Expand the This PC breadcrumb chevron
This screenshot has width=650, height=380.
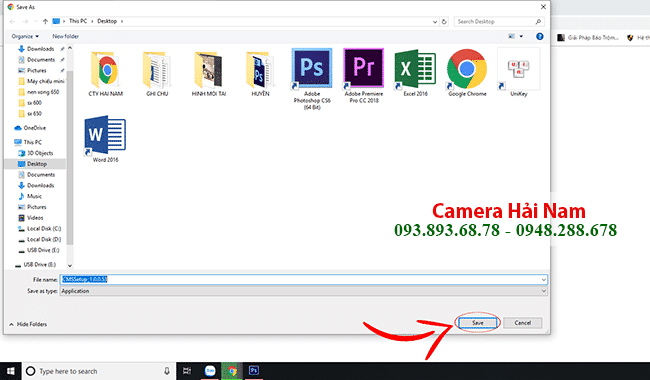[92, 21]
